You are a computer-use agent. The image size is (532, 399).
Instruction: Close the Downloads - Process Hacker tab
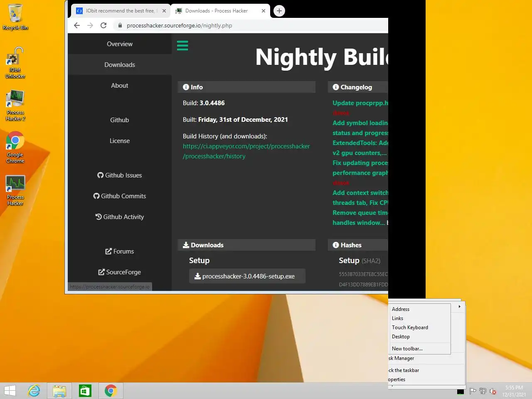click(x=263, y=11)
